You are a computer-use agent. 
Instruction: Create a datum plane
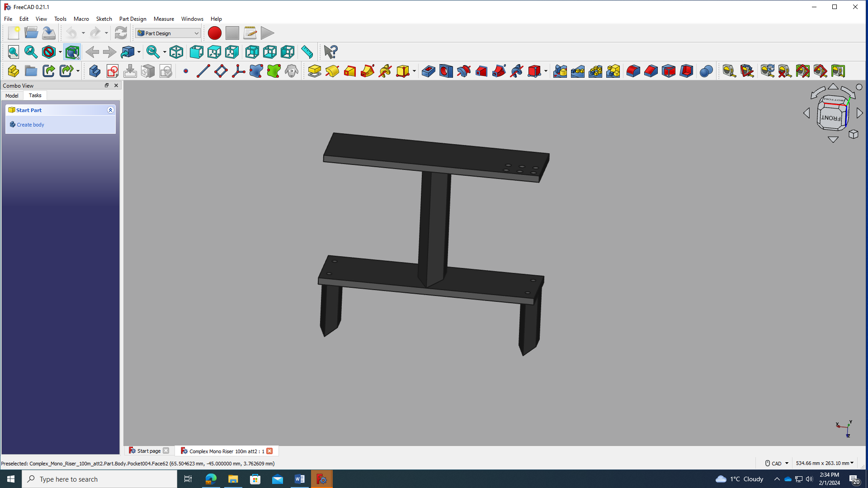221,71
